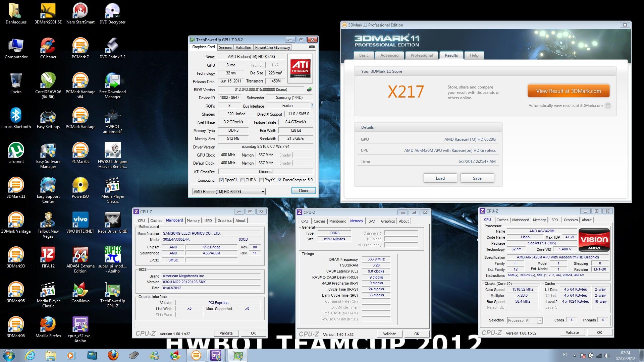
Task: Open the Validation tab in GPU-Z
Action: coord(243,48)
